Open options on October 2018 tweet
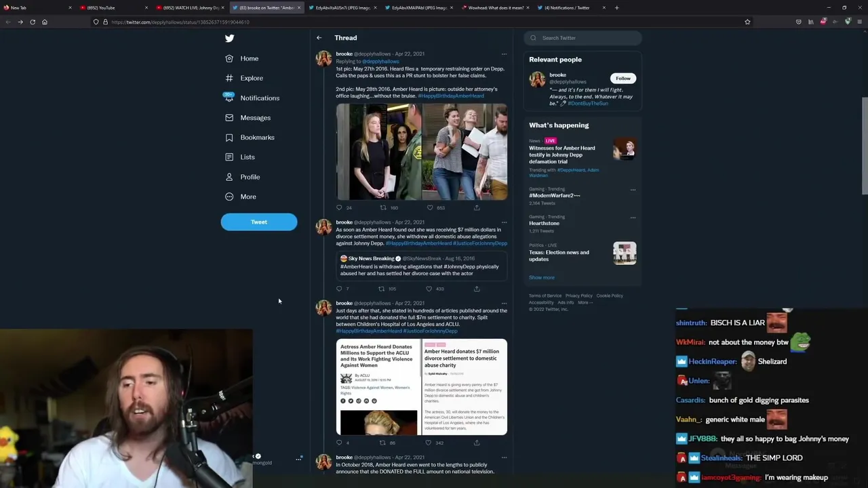 click(x=504, y=457)
